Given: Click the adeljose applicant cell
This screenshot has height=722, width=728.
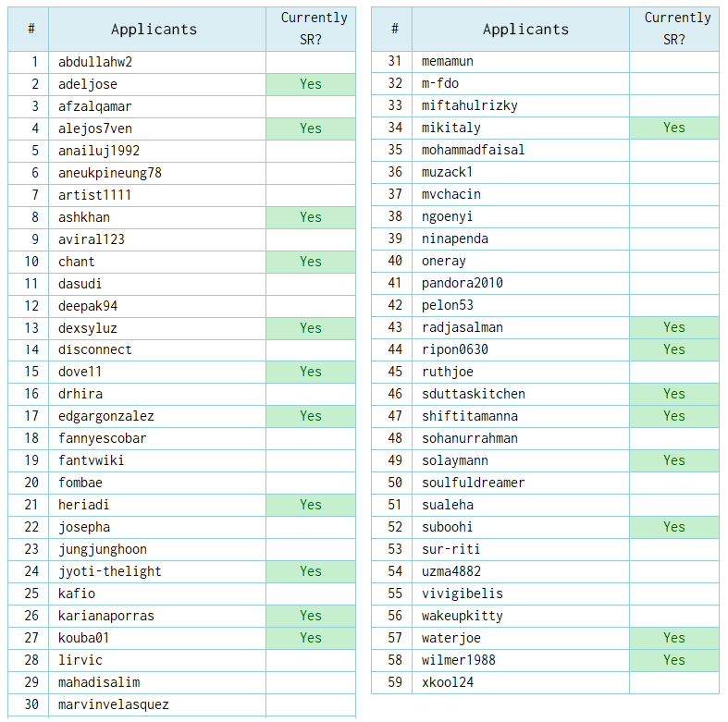Looking at the screenshot, I should pyautogui.click(x=157, y=84).
